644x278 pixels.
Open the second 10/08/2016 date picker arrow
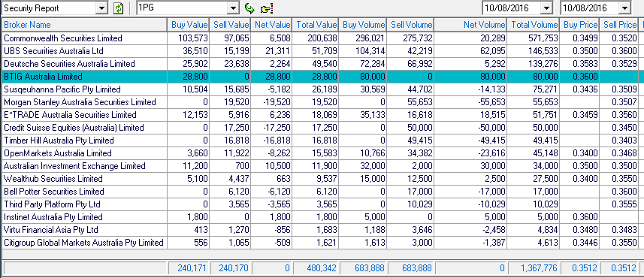624,8
